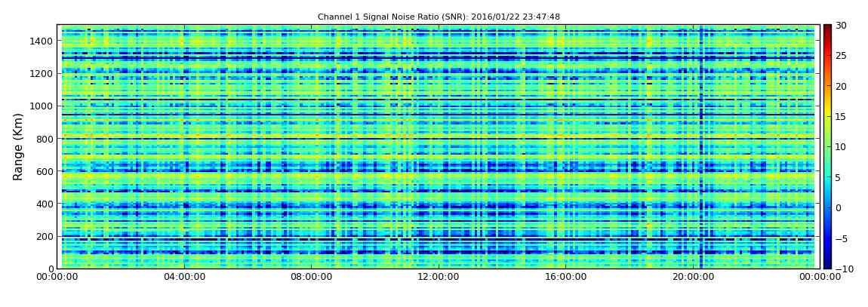Click the colorbar value 10
This screenshot has height=307, width=868.
pyautogui.click(x=842, y=147)
